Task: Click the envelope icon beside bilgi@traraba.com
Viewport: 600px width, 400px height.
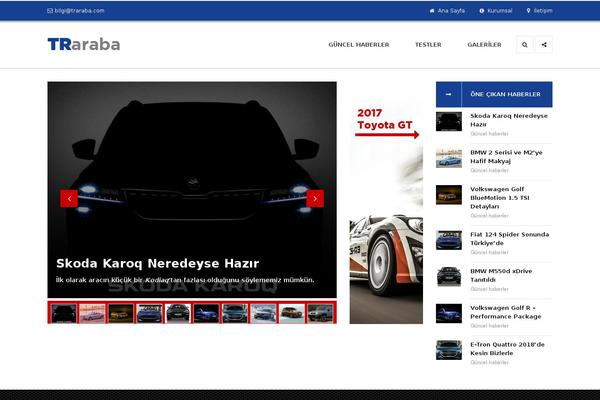Action: pyautogui.click(x=50, y=11)
